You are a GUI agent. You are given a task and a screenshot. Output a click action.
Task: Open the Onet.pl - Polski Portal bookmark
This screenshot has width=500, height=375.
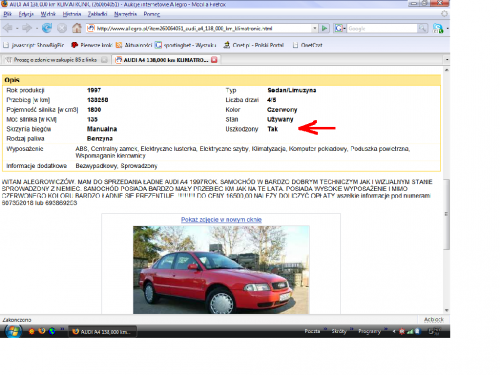254,45
